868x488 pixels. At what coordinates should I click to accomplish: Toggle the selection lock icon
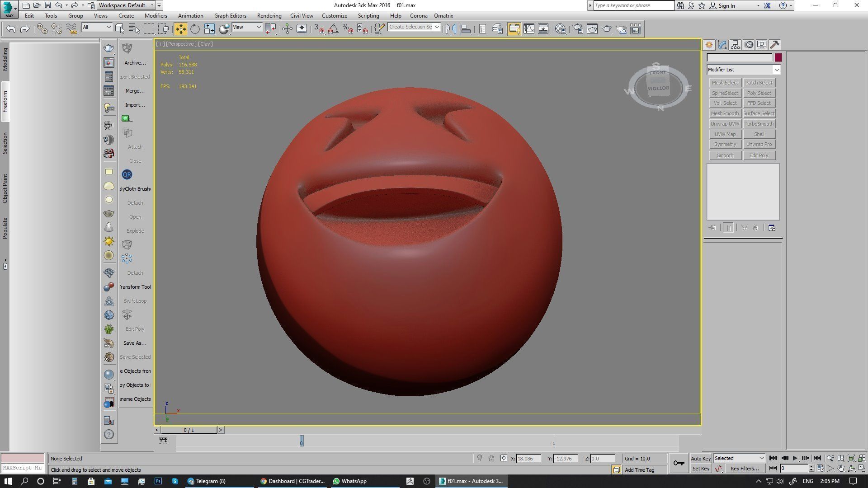pos(491,458)
